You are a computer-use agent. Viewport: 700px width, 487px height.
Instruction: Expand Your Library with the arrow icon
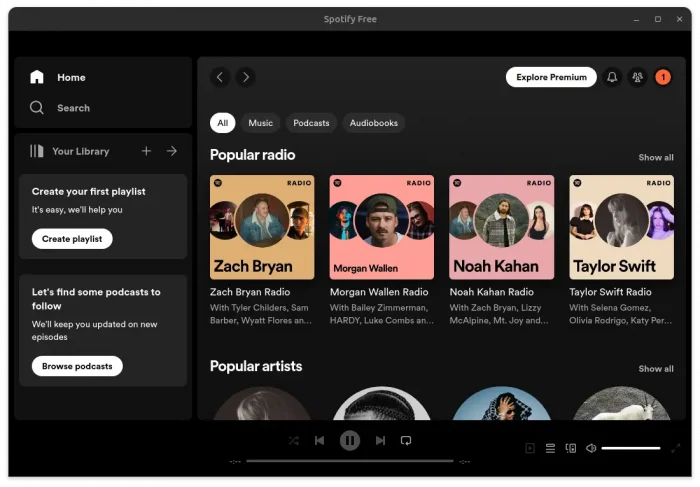point(171,151)
